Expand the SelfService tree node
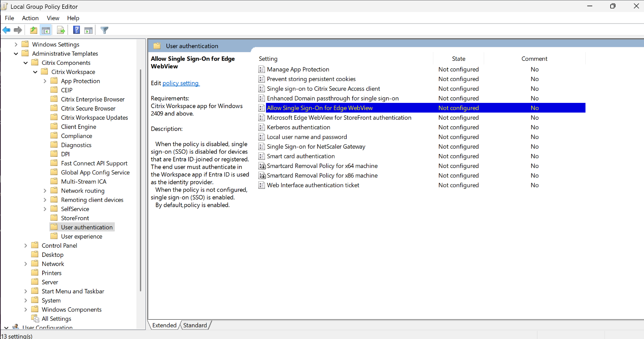 tap(45, 209)
